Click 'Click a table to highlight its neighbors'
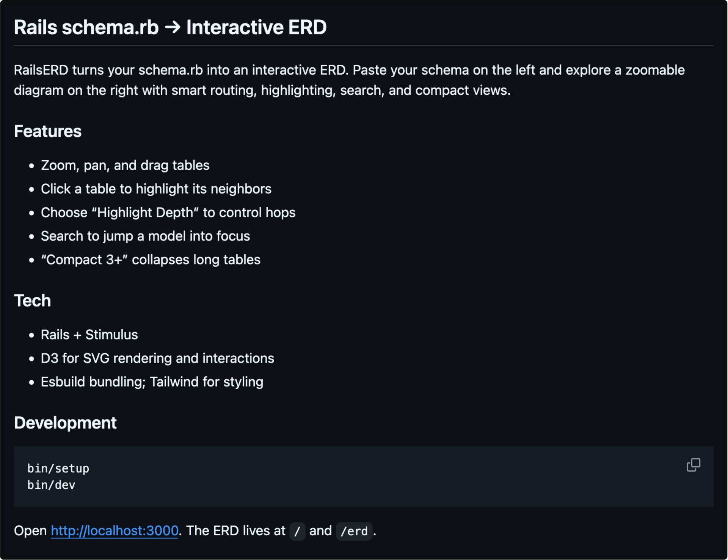 pos(156,189)
